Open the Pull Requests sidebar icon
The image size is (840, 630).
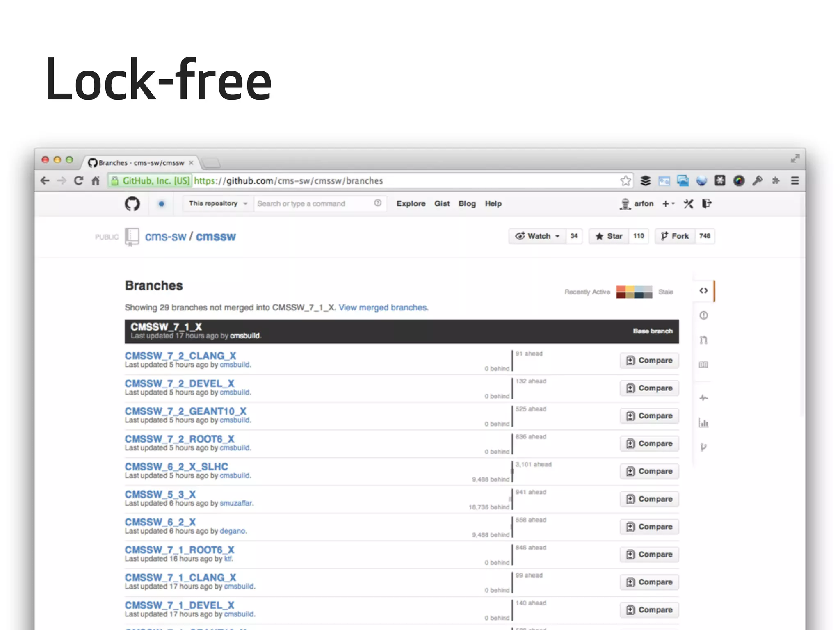[703, 340]
